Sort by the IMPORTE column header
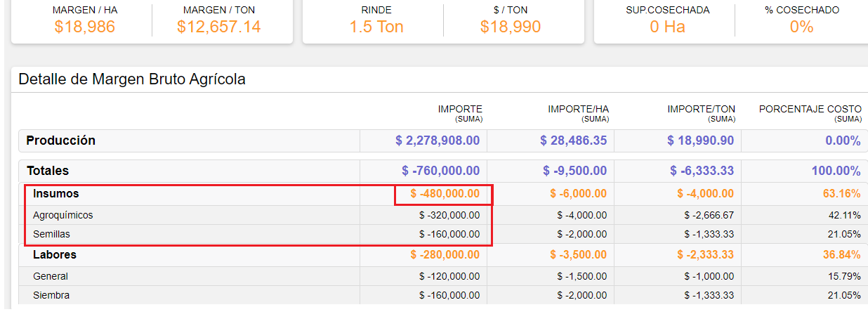Image resolution: width=868 pixels, height=326 pixels. pyautogui.click(x=460, y=110)
